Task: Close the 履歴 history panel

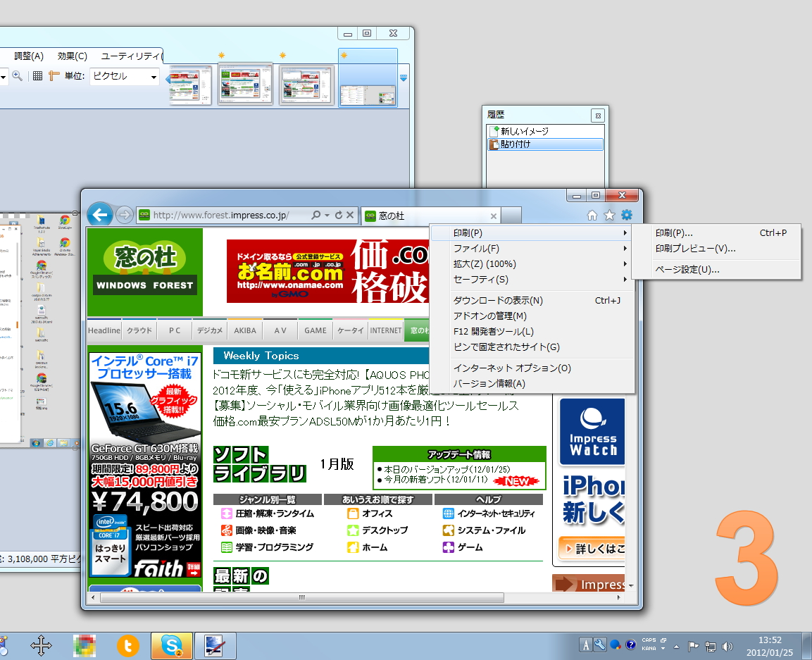Action: click(x=598, y=116)
